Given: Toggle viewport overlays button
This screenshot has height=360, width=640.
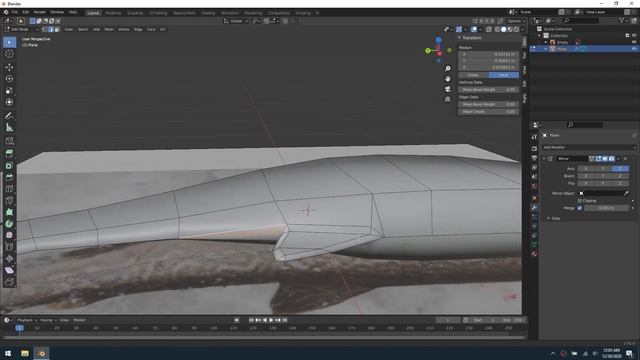Looking at the screenshot, I should (474, 29).
